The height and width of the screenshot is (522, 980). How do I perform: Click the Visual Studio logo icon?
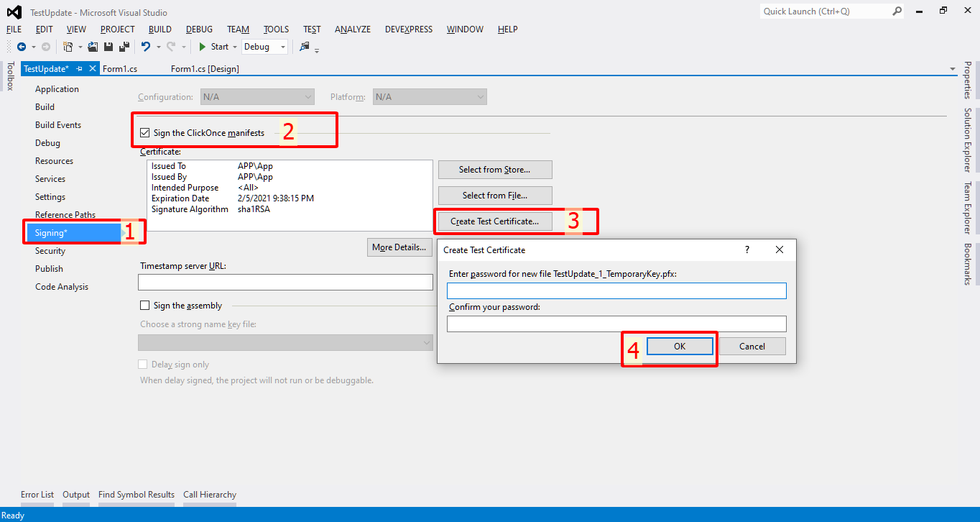(14, 12)
